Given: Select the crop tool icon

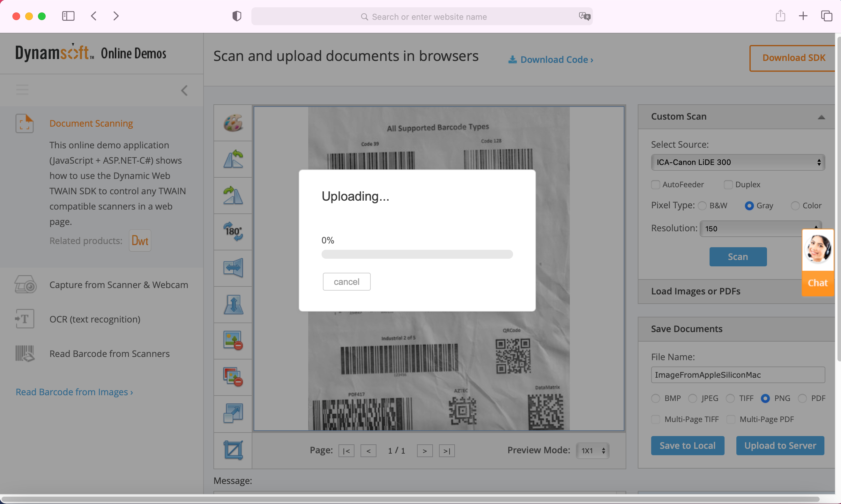Looking at the screenshot, I should pyautogui.click(x=233, y=450).
